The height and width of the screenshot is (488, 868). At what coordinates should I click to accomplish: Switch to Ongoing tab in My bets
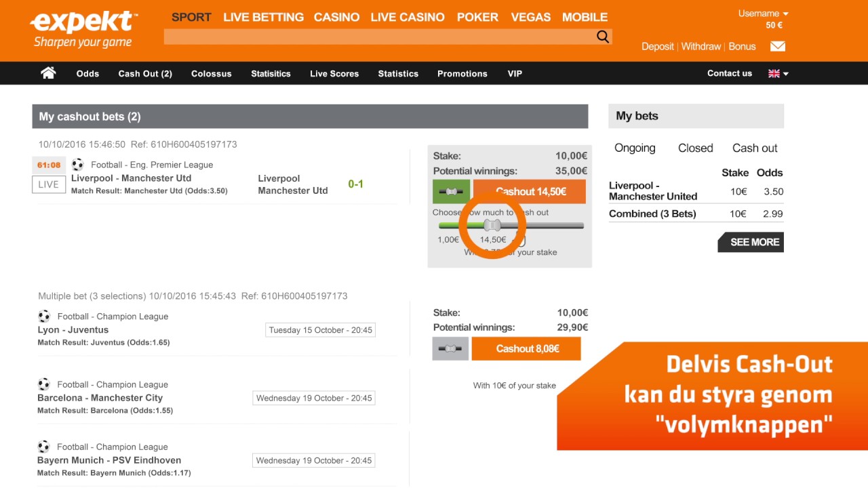point(635,148)
